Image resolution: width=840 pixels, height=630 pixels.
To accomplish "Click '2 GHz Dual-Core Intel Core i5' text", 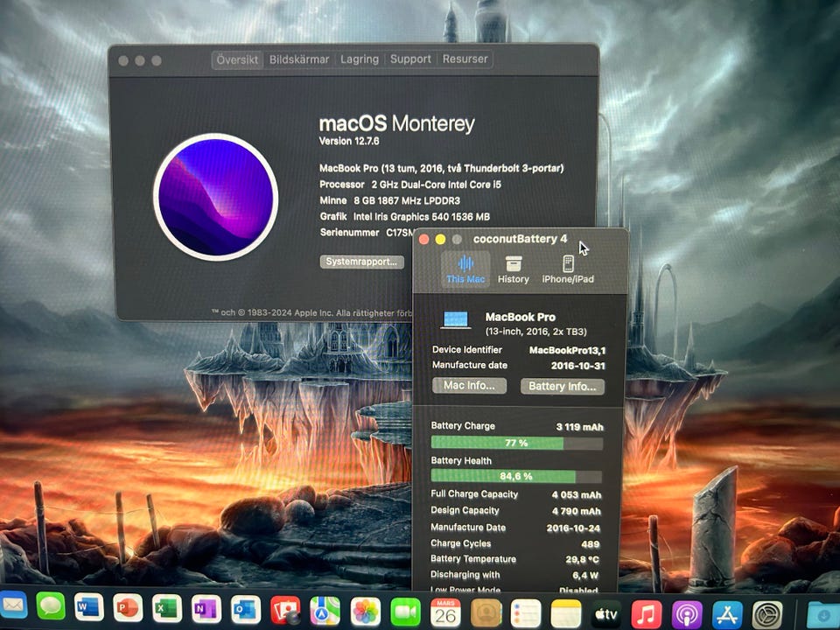I will pyautogui.click(x=437, y=185).
